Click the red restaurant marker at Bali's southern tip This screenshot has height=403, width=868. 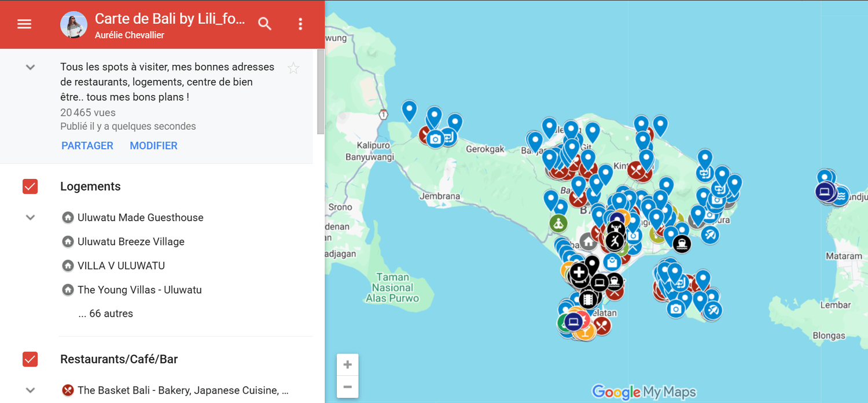(x=602, y=326)
